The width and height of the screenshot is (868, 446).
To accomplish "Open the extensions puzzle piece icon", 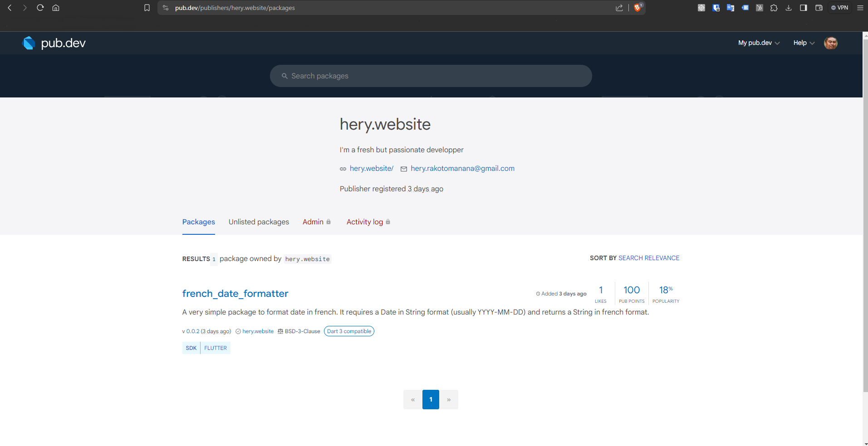I will coord(774,8).
